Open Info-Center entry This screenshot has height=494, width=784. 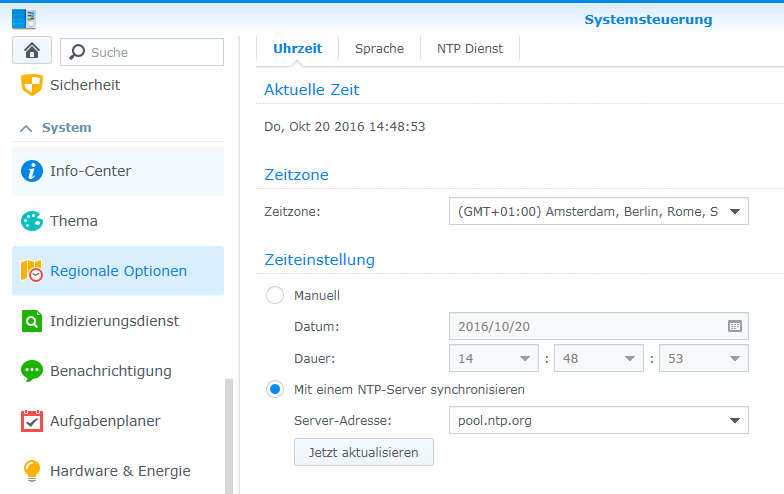point(118,171)
